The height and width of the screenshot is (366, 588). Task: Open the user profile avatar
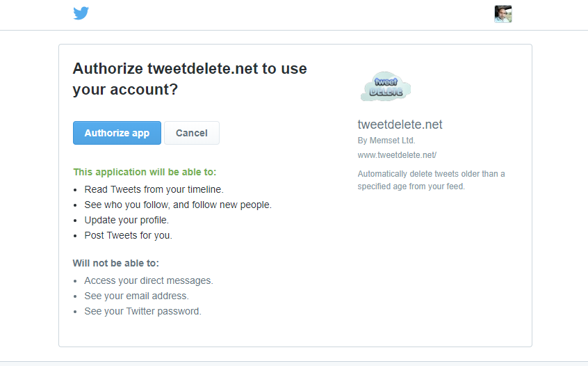point(503,14)
